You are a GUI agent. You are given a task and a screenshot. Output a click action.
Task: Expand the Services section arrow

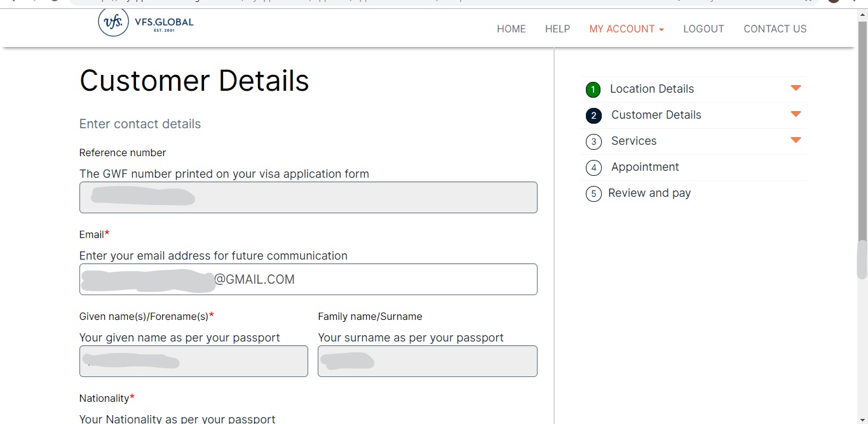(796, 140)
